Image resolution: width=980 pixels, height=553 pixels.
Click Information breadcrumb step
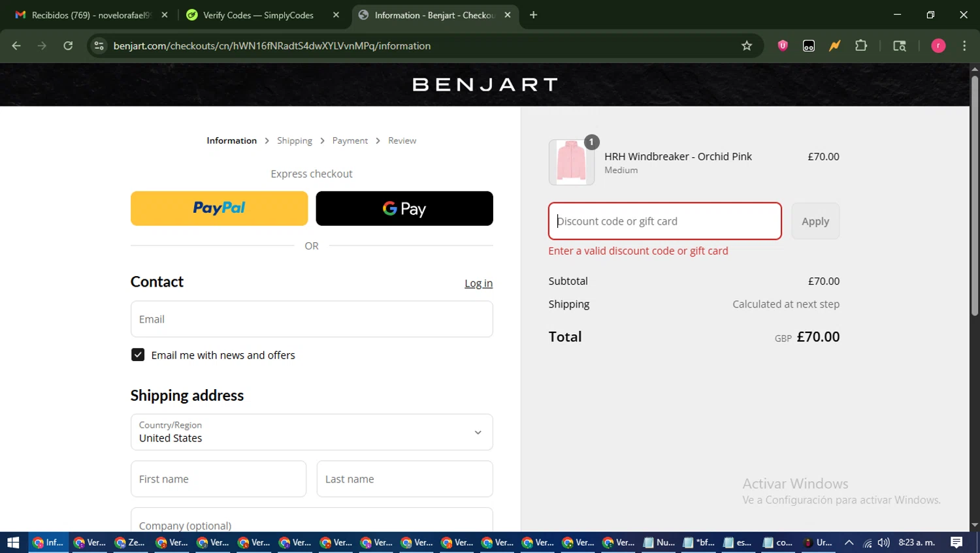pyautogui.click(x=231, y=140)
